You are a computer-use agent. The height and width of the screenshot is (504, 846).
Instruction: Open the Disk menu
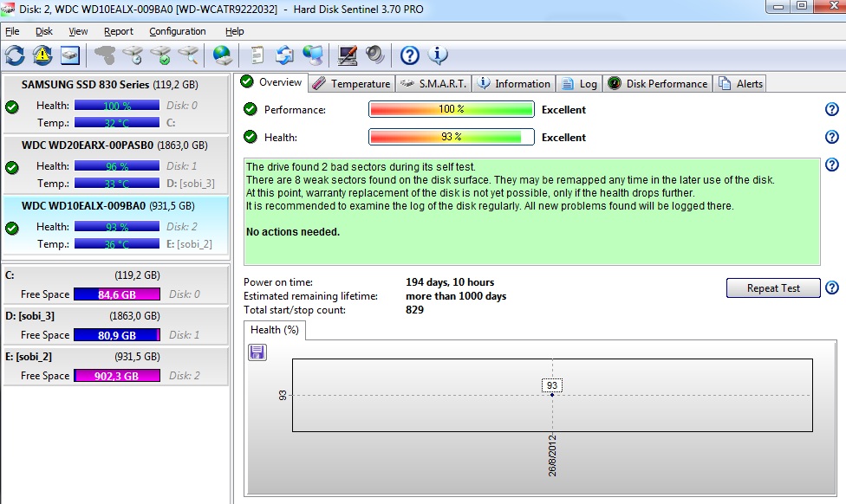pos(43,31)
